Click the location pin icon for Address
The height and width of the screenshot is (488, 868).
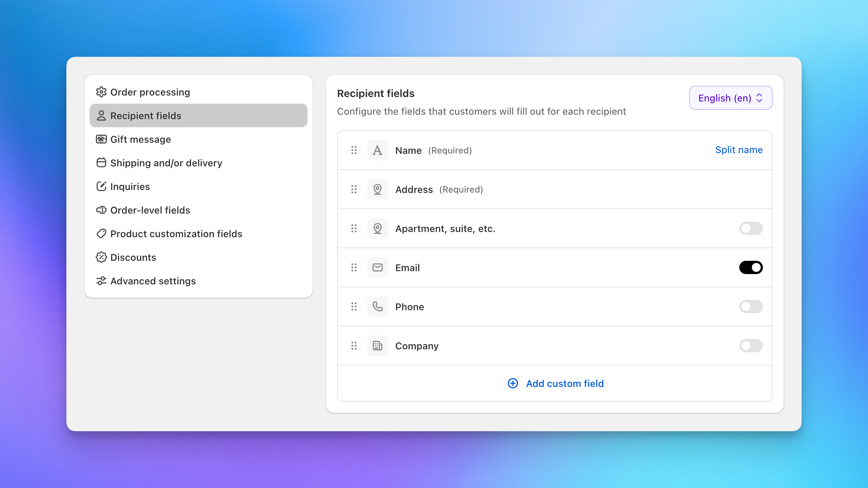[377, 189]
